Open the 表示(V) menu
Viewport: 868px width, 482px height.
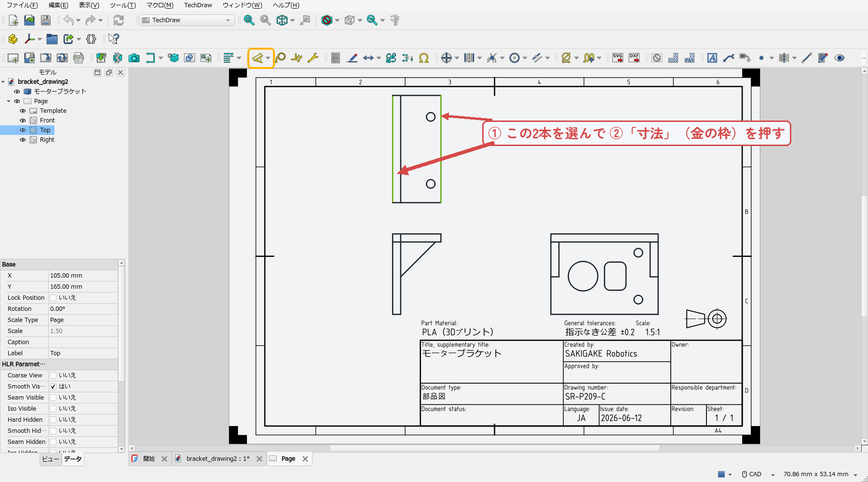89,5
